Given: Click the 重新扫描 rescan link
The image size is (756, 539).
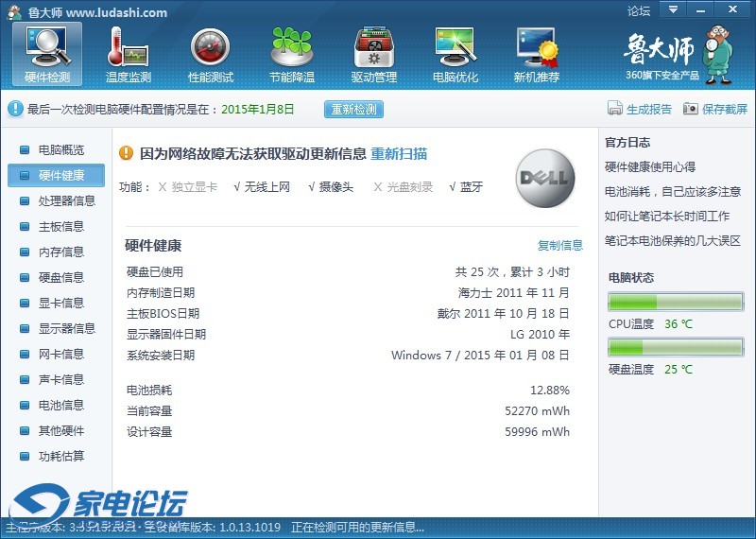Looking at the screenshot, I should pyautogui.click(x=399, y=154).
